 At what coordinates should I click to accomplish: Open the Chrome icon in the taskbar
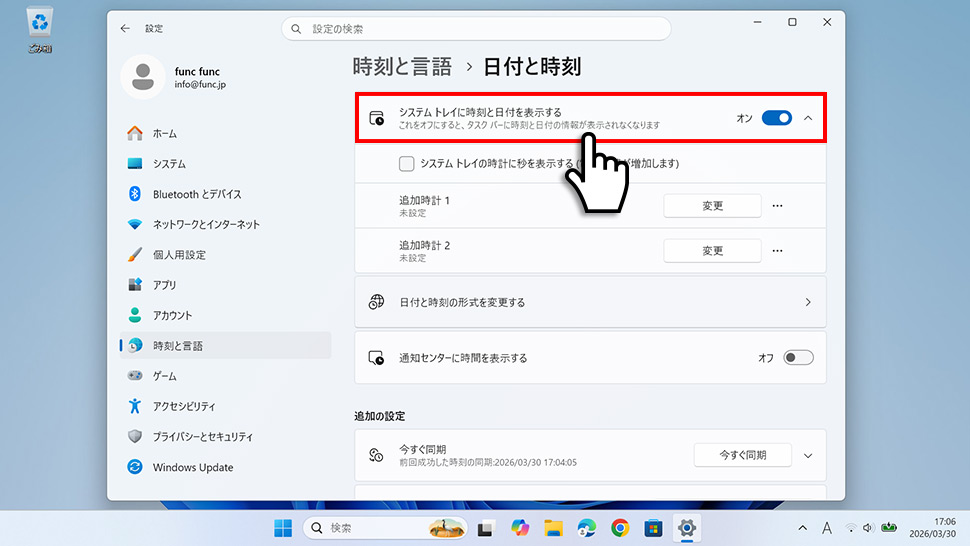(x=620, y=527)
